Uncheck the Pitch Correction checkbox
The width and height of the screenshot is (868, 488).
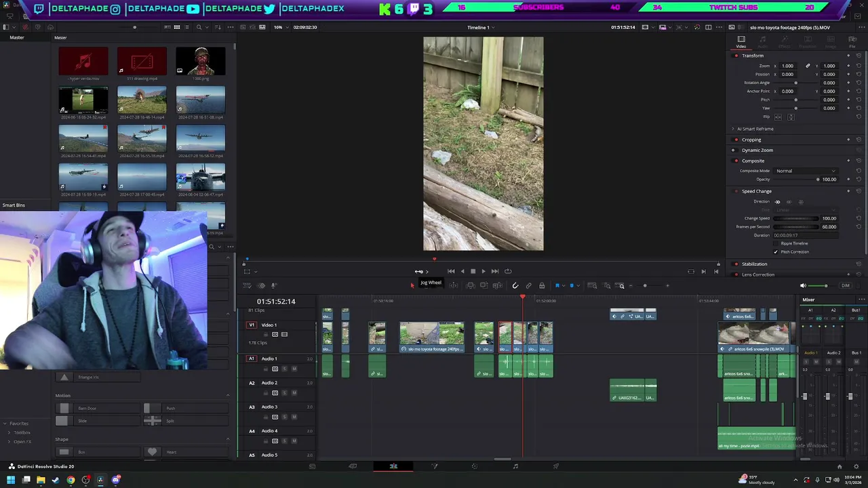point(776,251)
